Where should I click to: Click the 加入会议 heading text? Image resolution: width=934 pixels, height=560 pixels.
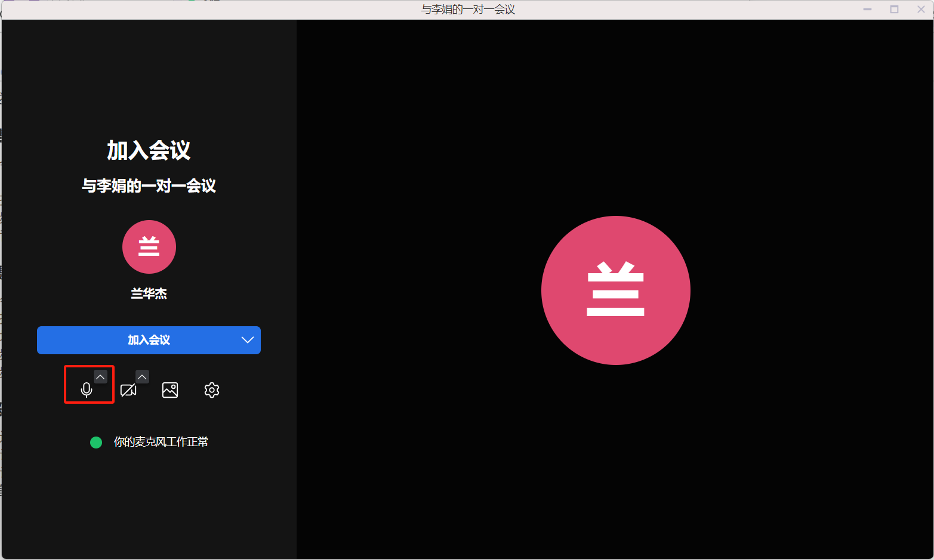149,150
